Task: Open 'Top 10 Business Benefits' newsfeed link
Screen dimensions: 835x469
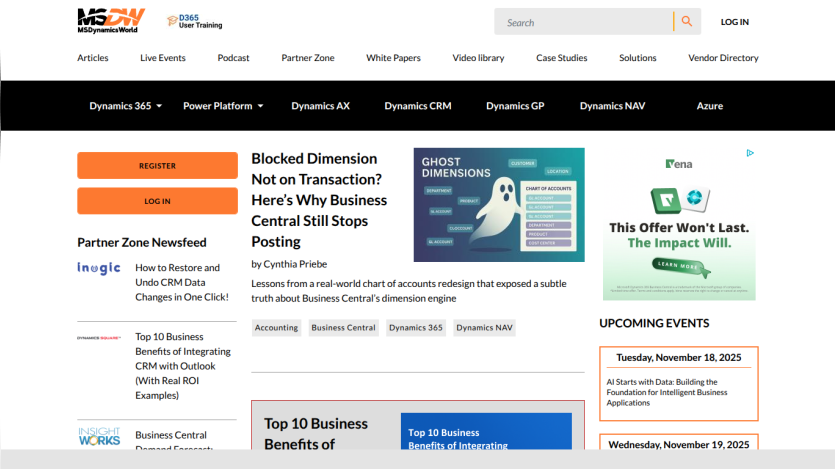Action: (183, 366)
